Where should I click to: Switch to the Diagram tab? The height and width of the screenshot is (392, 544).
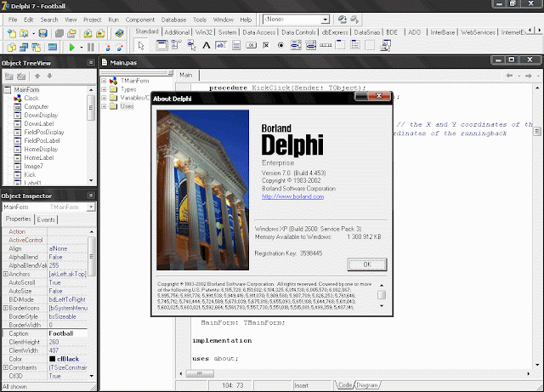click(x=367, y=385)
